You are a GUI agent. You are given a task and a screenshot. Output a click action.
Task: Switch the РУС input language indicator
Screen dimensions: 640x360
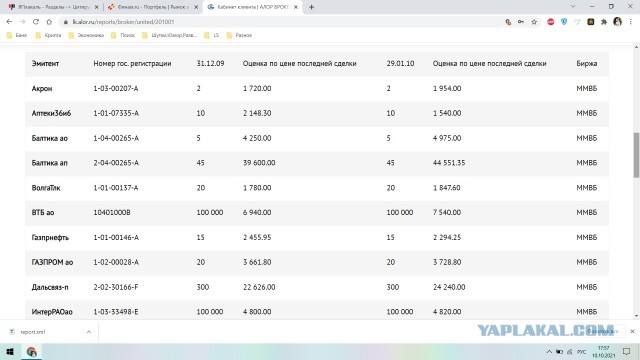[x=582, y=351]
